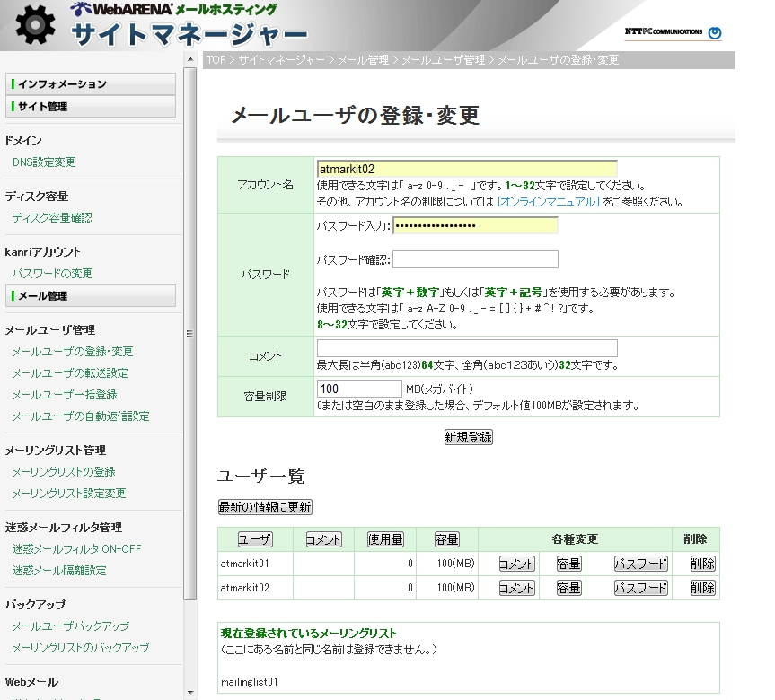Open the DNS設定変更 link
The height and width of the screenshot is (700, 775).
pyautogui.click(x=44, y=162)
